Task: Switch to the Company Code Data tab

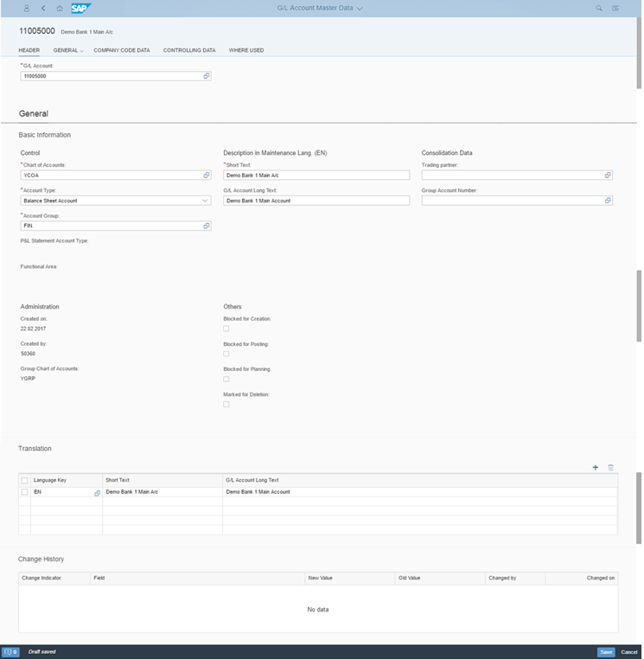Action: click(x=121, y=50)
